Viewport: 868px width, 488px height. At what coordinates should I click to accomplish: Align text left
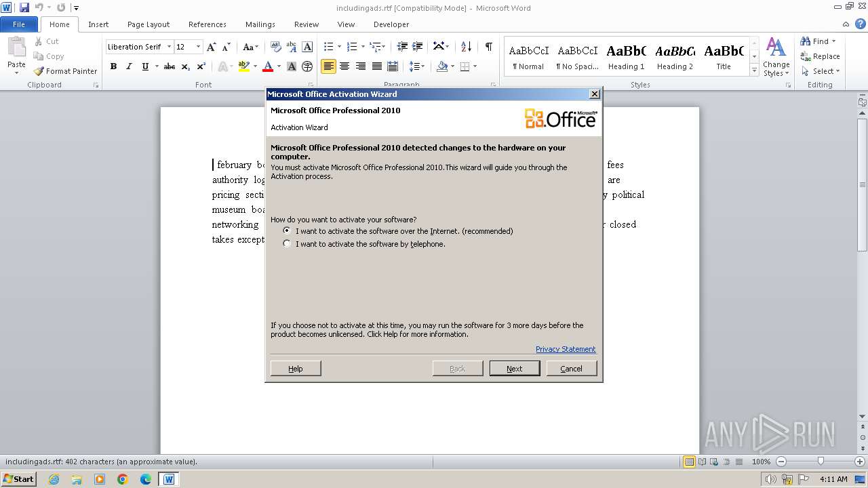point(329,66)
